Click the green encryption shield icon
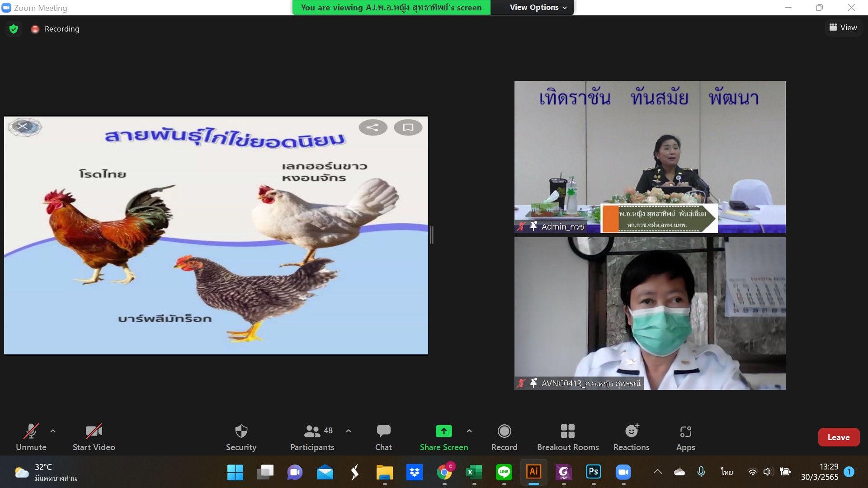This screenshot has height=488, width=868. (14, 29)
